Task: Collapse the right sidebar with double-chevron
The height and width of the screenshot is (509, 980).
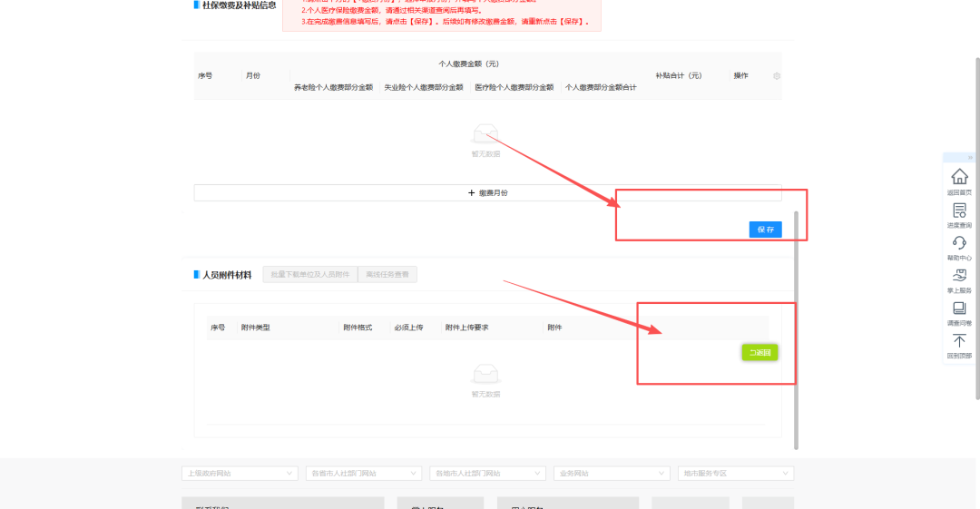Action: click(970, 158)
